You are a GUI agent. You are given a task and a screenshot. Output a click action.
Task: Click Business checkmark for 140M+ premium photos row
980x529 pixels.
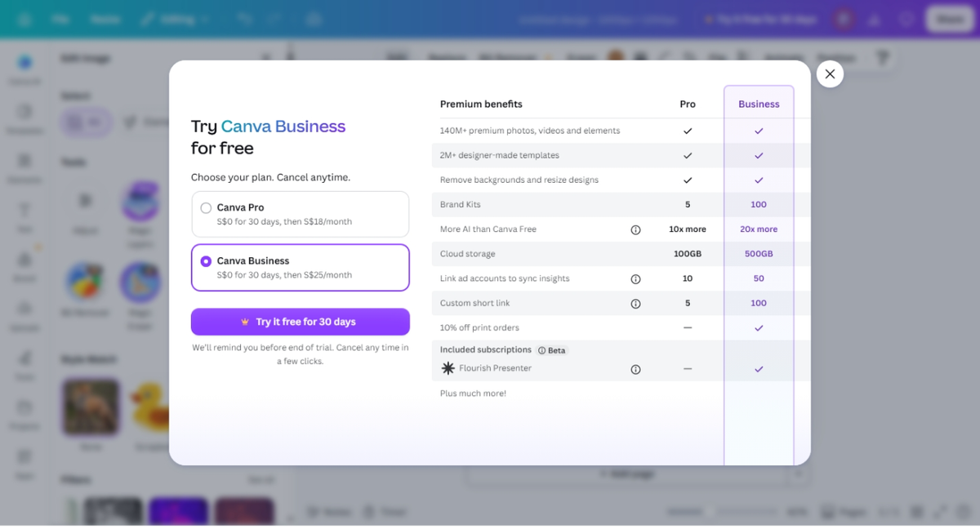[759, 131]
